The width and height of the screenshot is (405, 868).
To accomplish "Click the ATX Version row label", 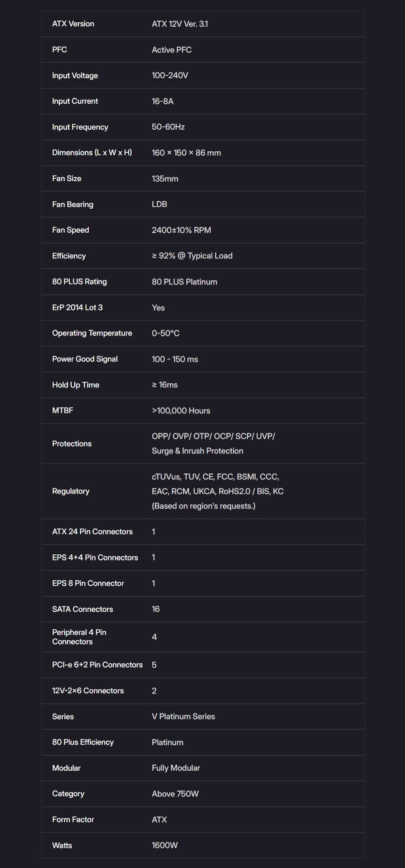I will click(x=73, y=24).
